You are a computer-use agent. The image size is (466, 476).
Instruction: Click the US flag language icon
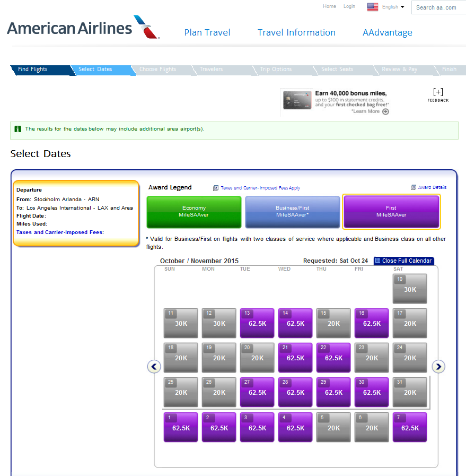click(x=372, y=7)
